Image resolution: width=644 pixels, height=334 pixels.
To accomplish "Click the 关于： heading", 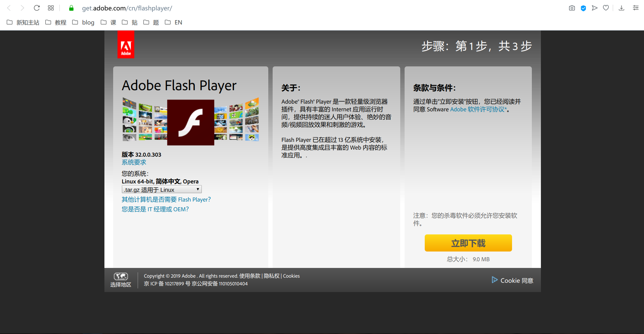I will coord(291,88).
